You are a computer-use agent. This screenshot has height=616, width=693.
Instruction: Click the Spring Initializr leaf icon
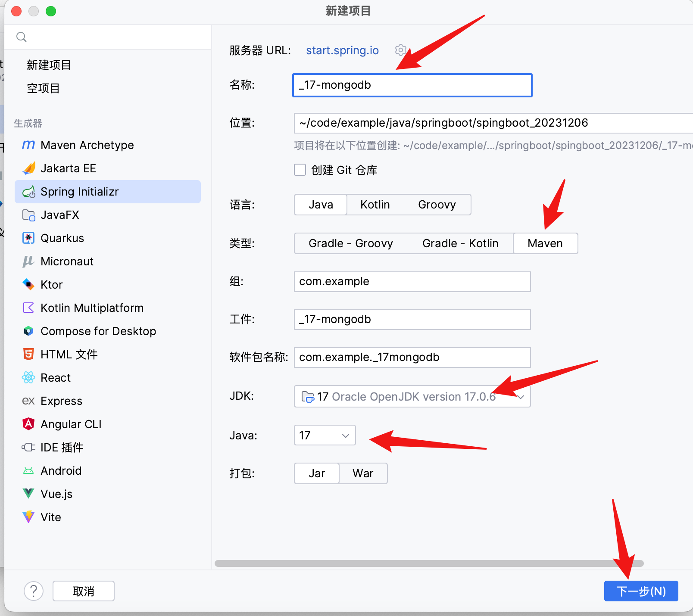click(28, 192)
